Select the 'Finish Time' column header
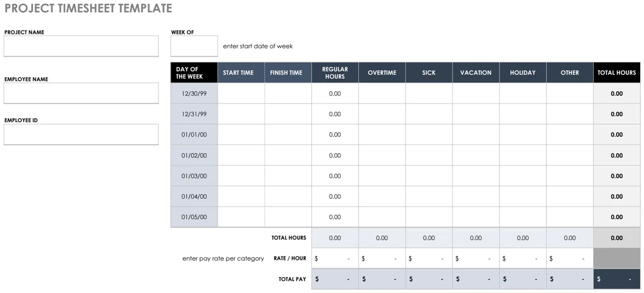The image size is (644, 293). [288, 72]
